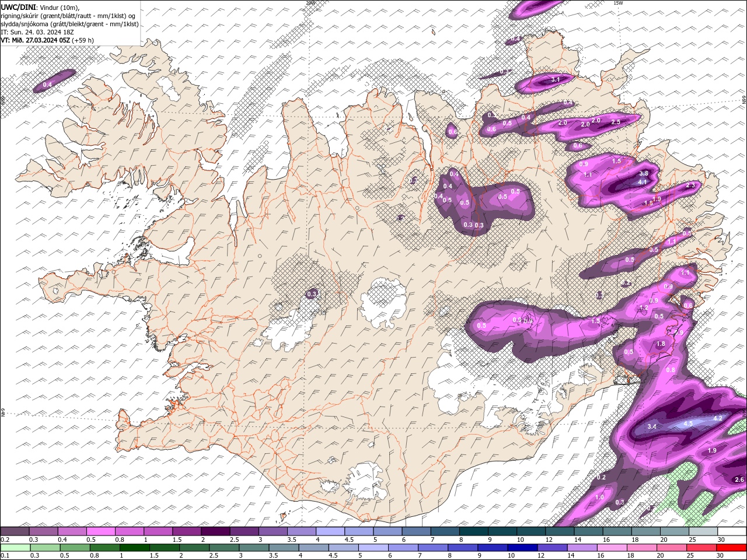Select the pale grey snow swatch labeled 25
The width and height of the screenshot is (747, 560).
[x=703, y=531]
